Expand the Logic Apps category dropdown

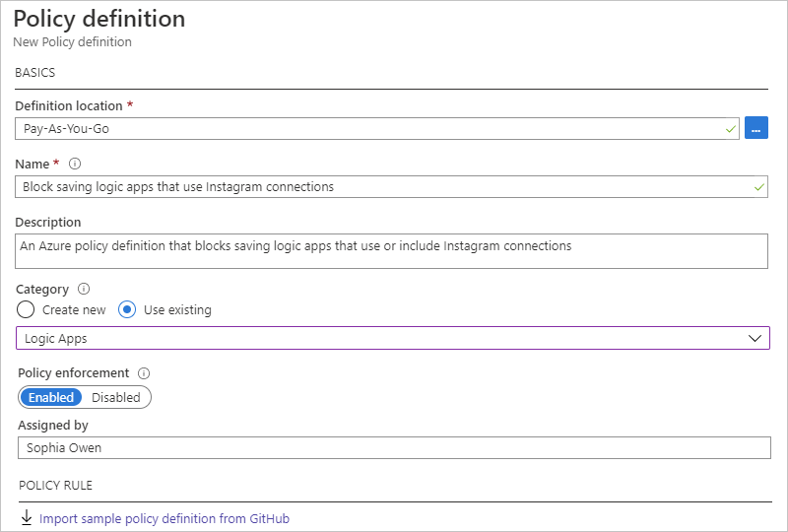tap(392, 338)
